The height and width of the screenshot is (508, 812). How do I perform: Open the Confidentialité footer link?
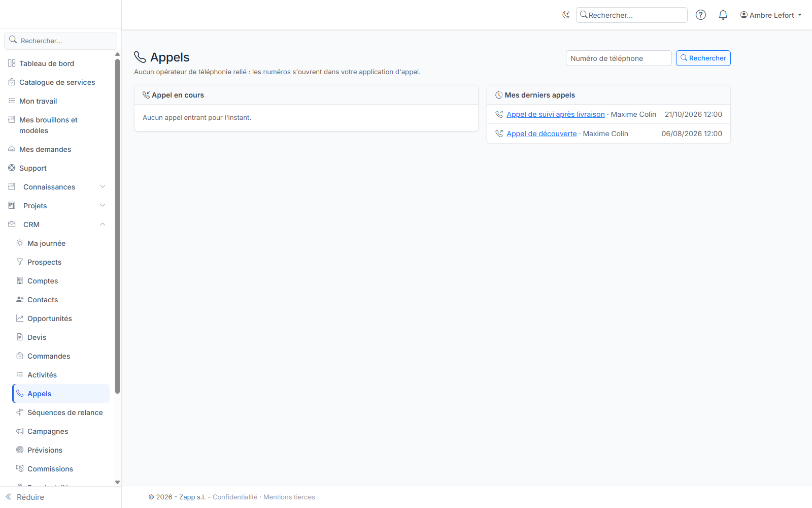point(235,497)
